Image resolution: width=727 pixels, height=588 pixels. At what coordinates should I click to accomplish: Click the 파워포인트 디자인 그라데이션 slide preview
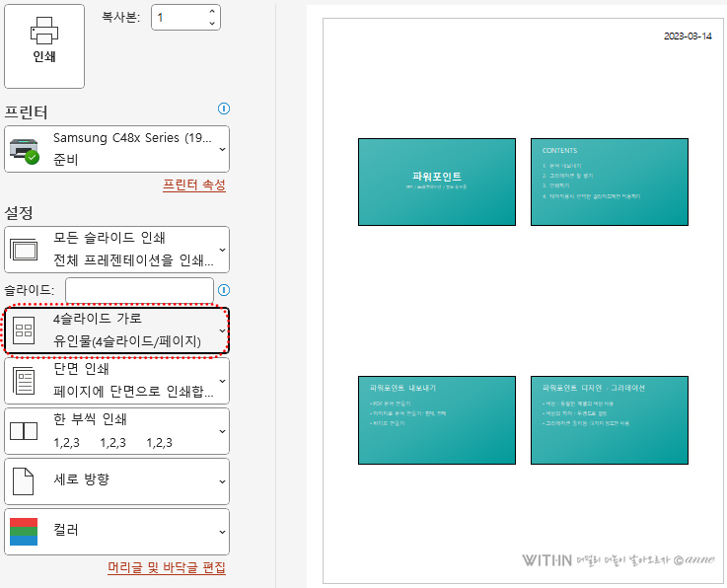coord(610,420)
